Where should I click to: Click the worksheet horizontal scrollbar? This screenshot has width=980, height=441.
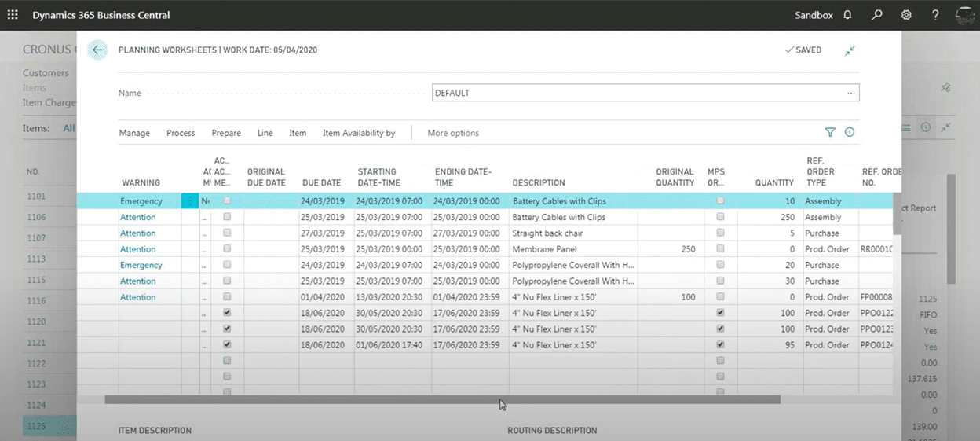[443, 399]
